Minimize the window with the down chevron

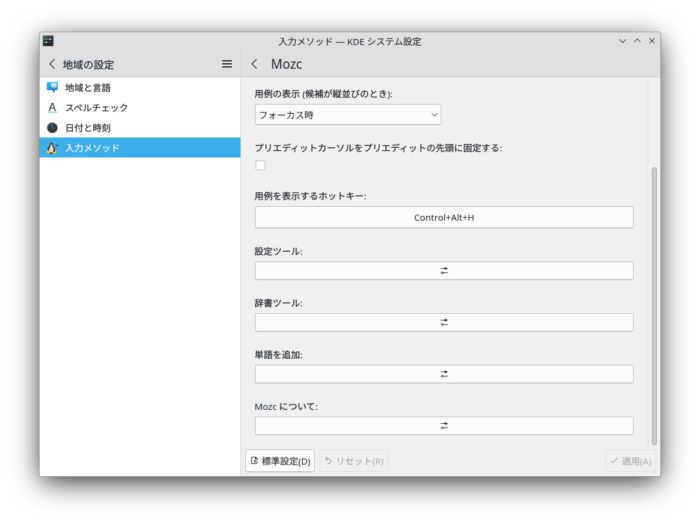622,41
